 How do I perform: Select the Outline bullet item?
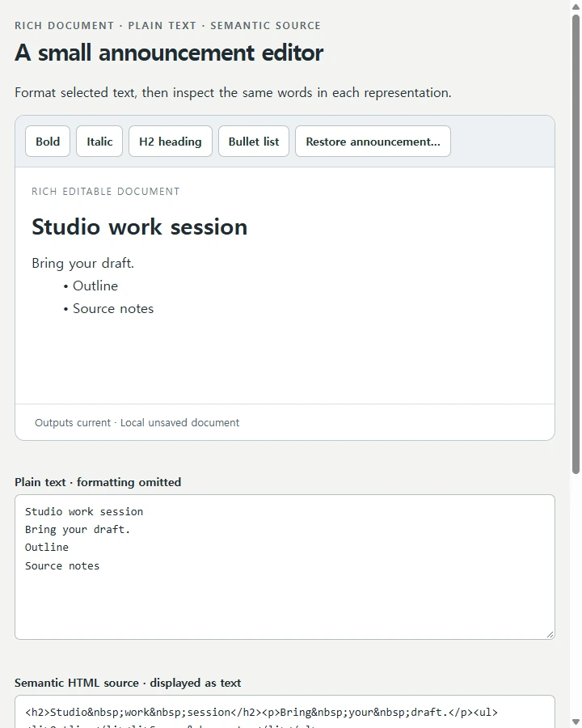tap(95, 286)
